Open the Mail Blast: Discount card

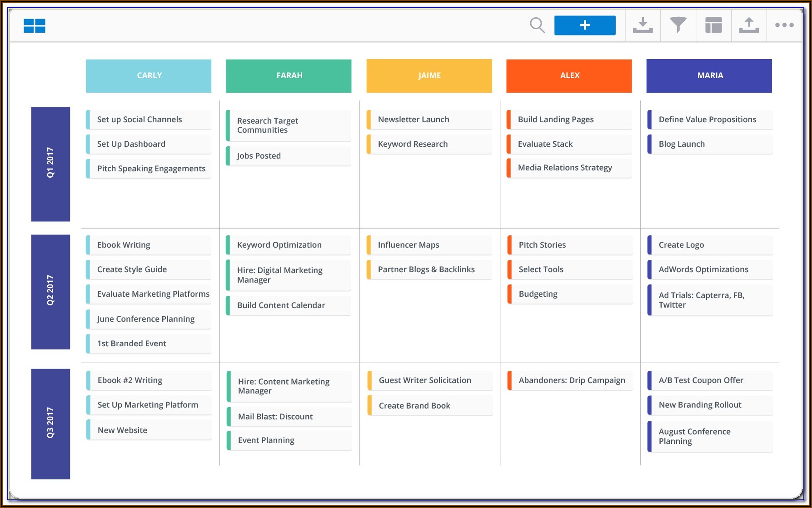(x=289, y=417)
